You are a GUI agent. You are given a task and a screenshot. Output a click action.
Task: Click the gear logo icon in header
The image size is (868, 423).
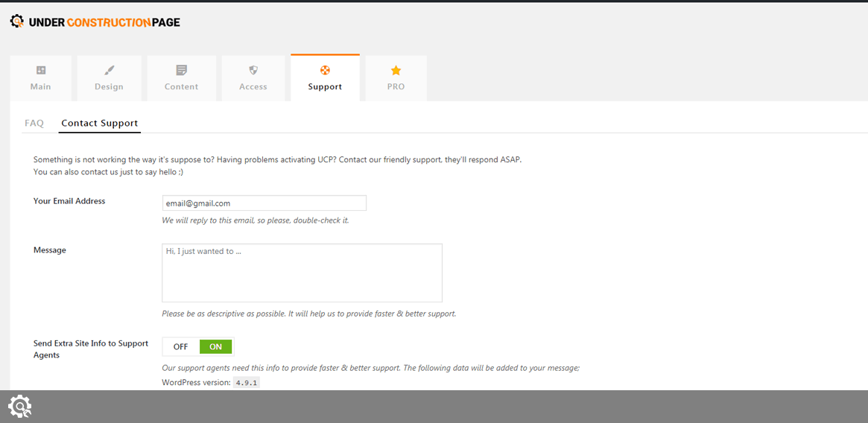click(17, 22)
